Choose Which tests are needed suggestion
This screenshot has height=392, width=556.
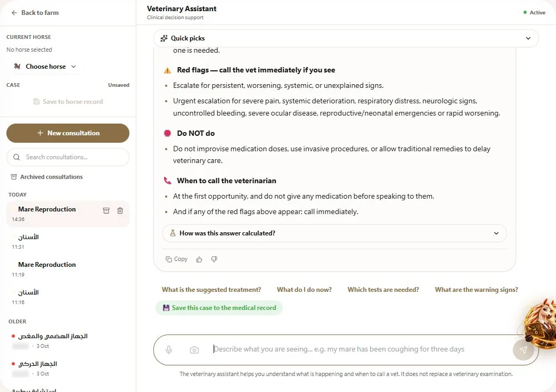(x=383, y=290)
